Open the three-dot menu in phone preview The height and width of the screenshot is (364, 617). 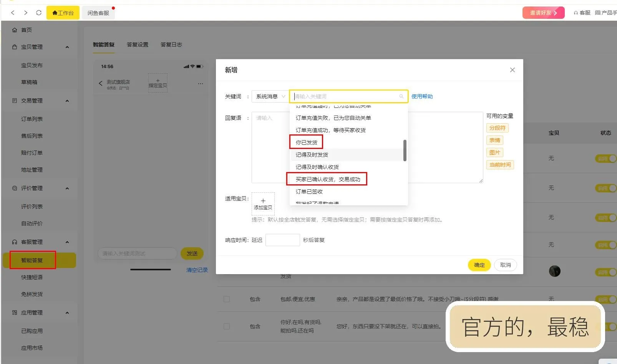tap(200, 83)
